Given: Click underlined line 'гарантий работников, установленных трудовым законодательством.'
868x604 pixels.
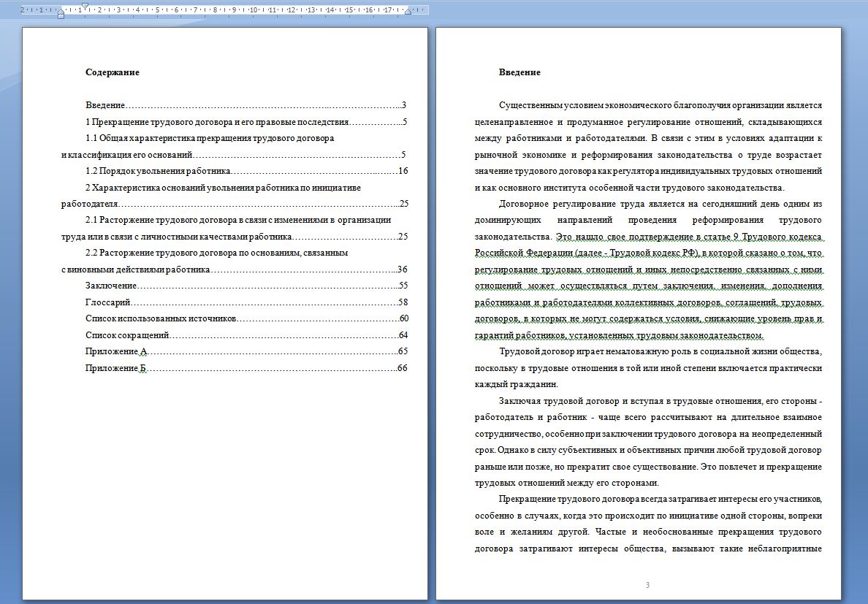Looking at the screenshot, I should [620, 335].
